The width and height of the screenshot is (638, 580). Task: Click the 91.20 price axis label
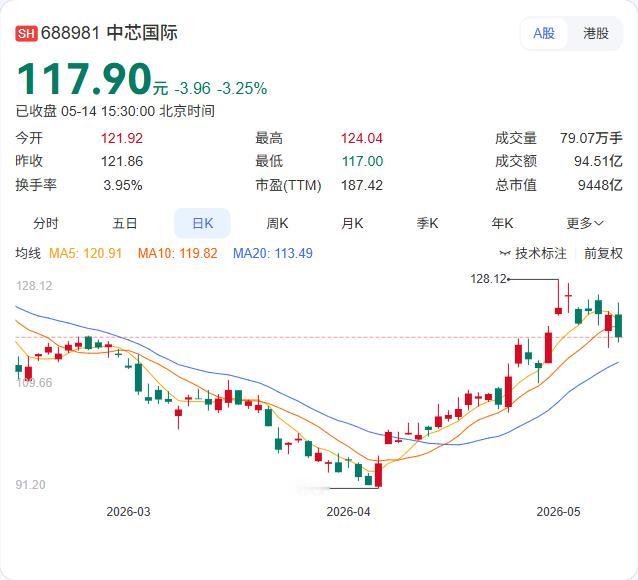pyautogui.click(x=31, y=485)
